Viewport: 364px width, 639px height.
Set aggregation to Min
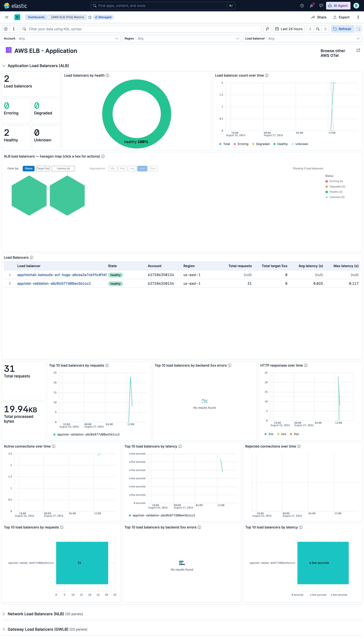point(113,169)
